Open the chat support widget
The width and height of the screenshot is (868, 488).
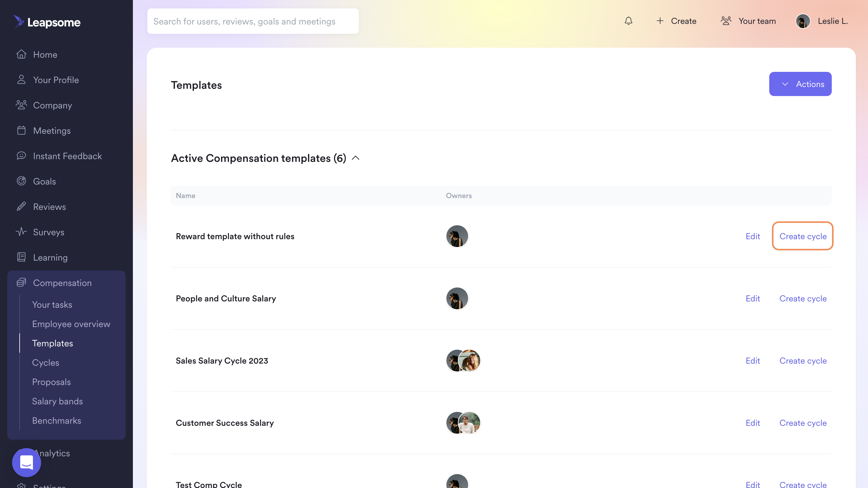(26, 462)
